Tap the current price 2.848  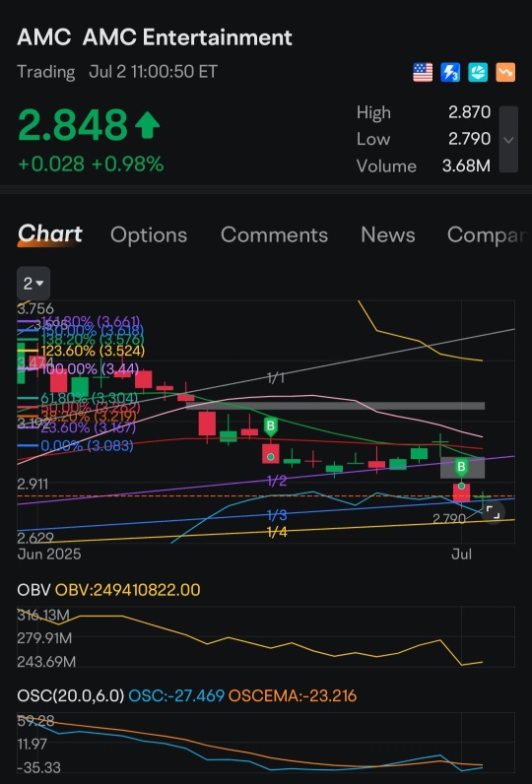73,125
